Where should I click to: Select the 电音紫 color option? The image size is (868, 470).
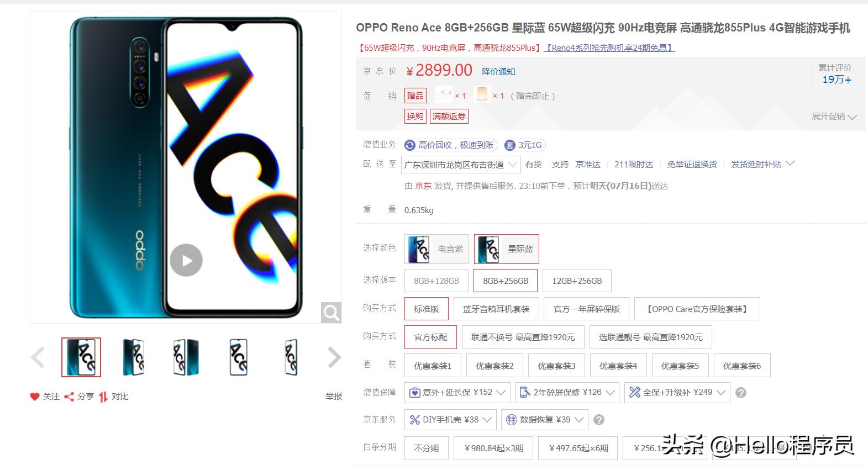436,249
